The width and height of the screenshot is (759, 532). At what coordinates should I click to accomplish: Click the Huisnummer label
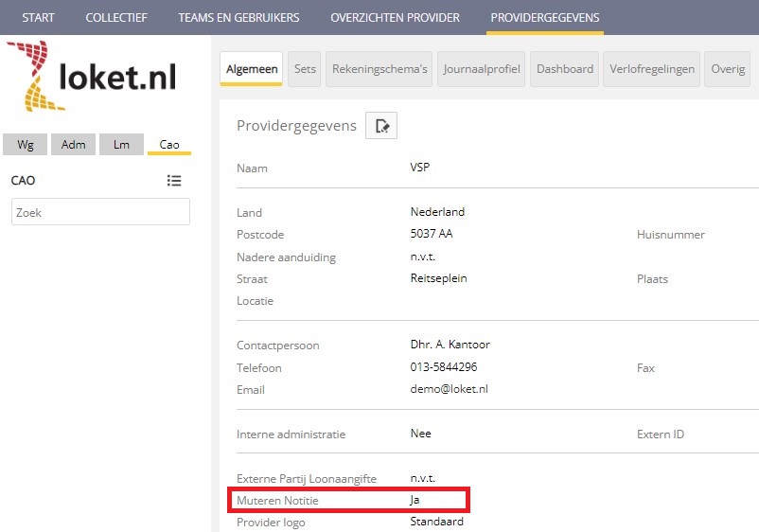pos(670,235)
